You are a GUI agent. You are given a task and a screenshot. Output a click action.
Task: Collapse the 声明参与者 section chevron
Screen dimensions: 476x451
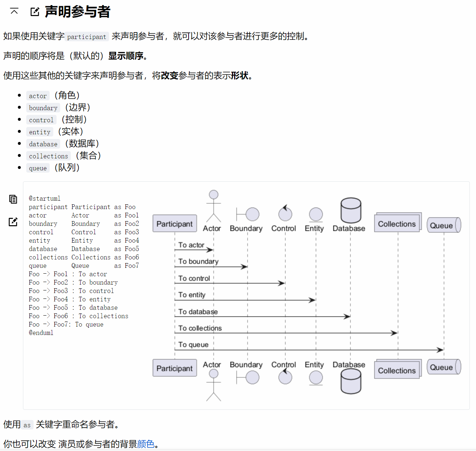14,11
